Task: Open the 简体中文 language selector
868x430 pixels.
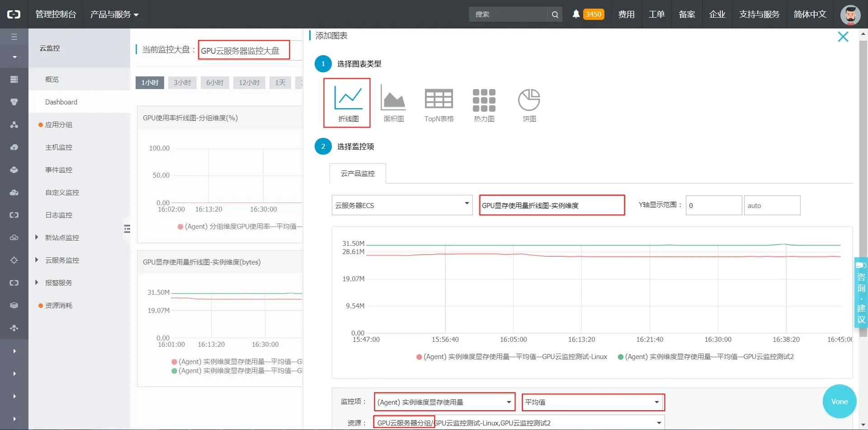Action: [x=810, y=14]
